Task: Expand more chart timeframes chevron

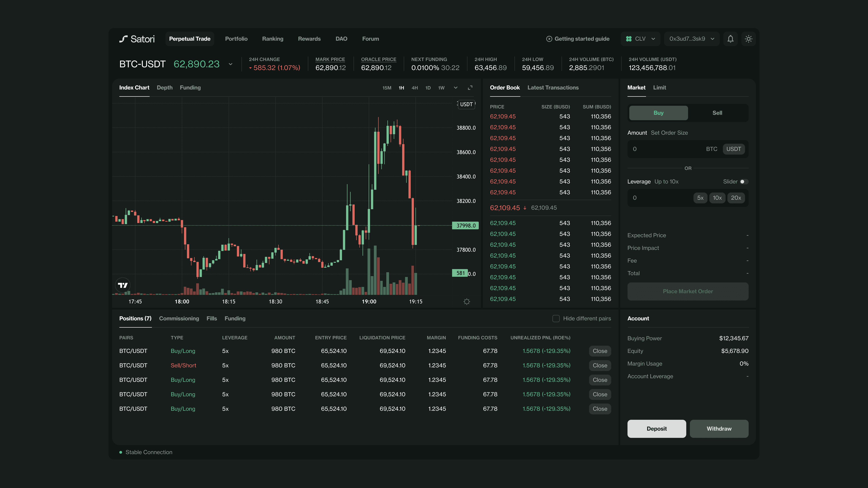Action: click(x=455, y=88)
